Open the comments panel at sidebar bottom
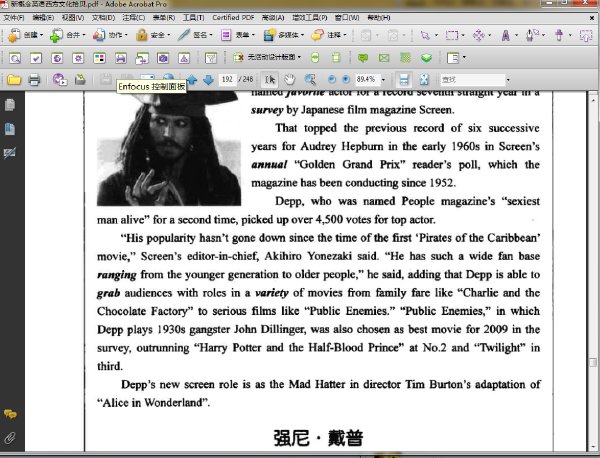The image size is (600, 458). click(x=10, y=414)
